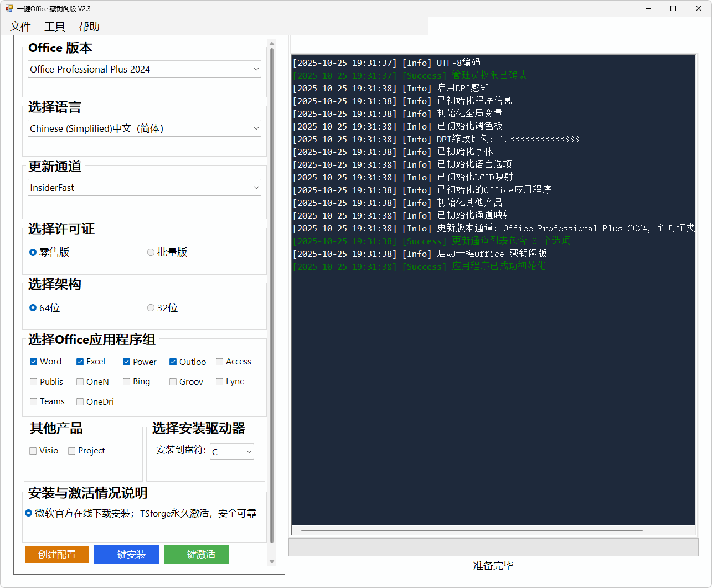
Task: Enable the OneDri checkbox
Action: [78, 401]
